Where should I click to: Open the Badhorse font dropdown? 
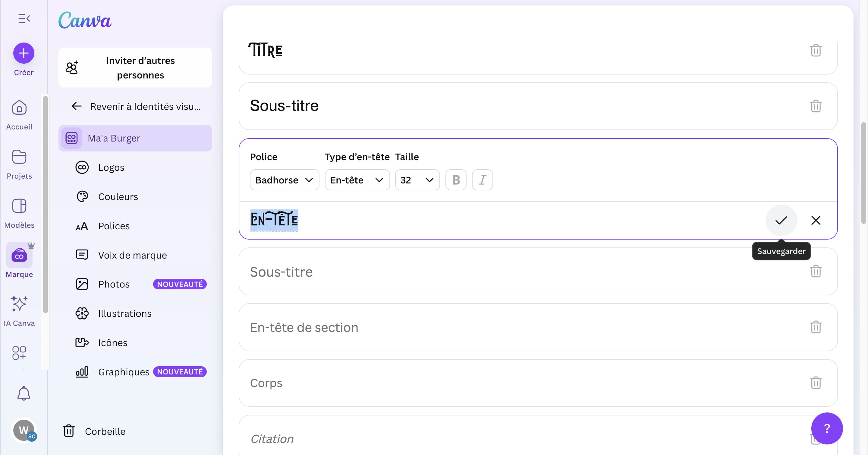coord(284,180)
